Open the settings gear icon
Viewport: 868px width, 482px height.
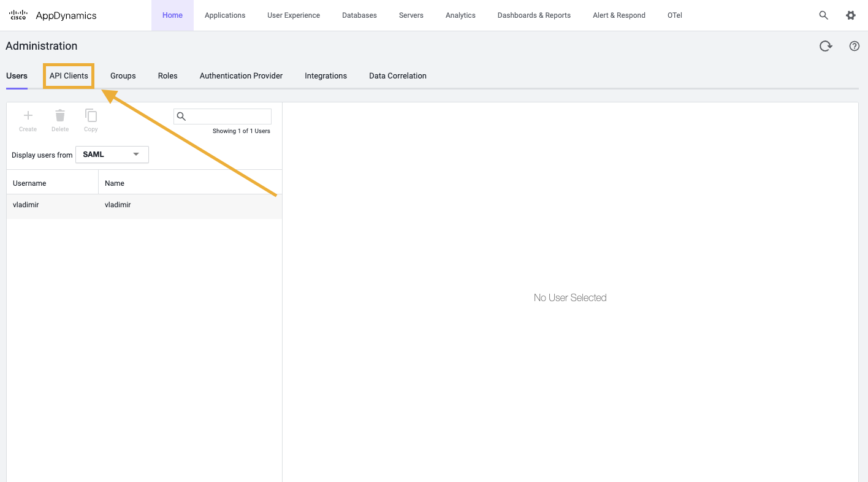tap(851, 15)
